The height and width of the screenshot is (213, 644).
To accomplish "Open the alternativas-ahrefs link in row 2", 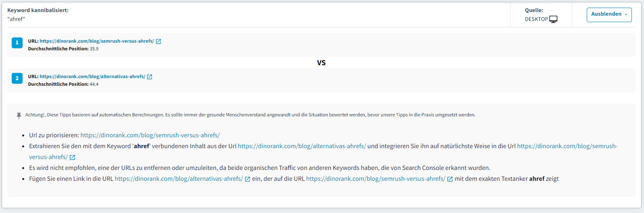I will 92,77.
